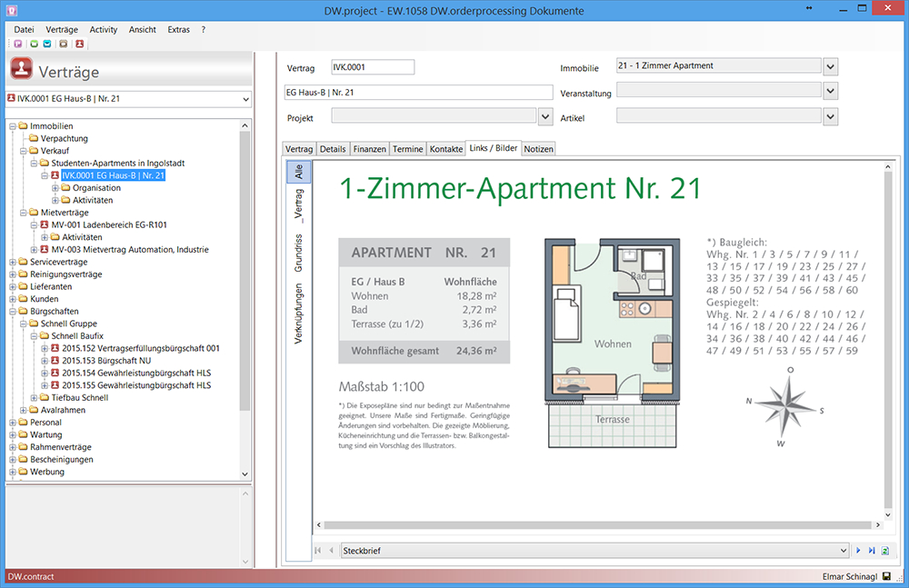Image resolution: width=909 pixels, height=588 pixels.
Task: Select the Vertrag main tab
Action: (299, 149)
